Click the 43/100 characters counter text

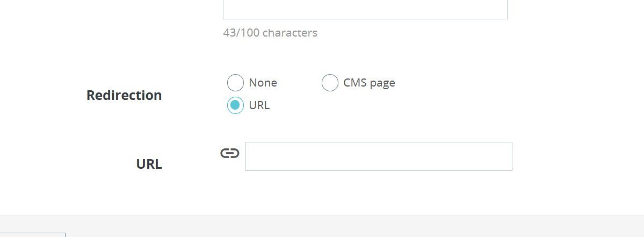270,33
